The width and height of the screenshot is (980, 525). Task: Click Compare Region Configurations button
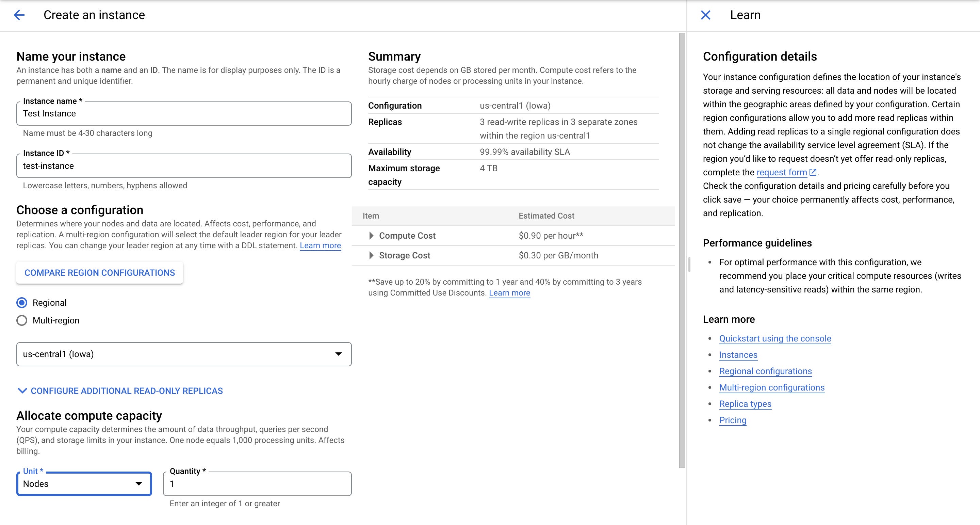tap(100, 273)
